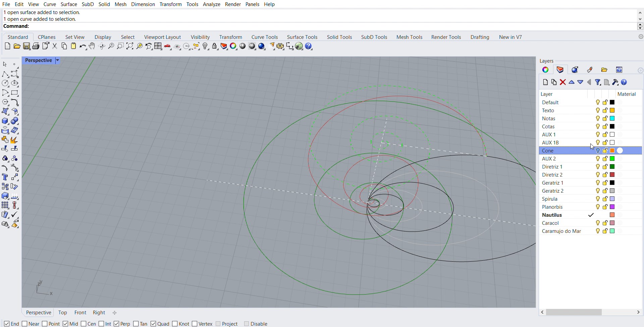Click the Cut scissors icon
The image size is (644, 327).
point(55,46)
